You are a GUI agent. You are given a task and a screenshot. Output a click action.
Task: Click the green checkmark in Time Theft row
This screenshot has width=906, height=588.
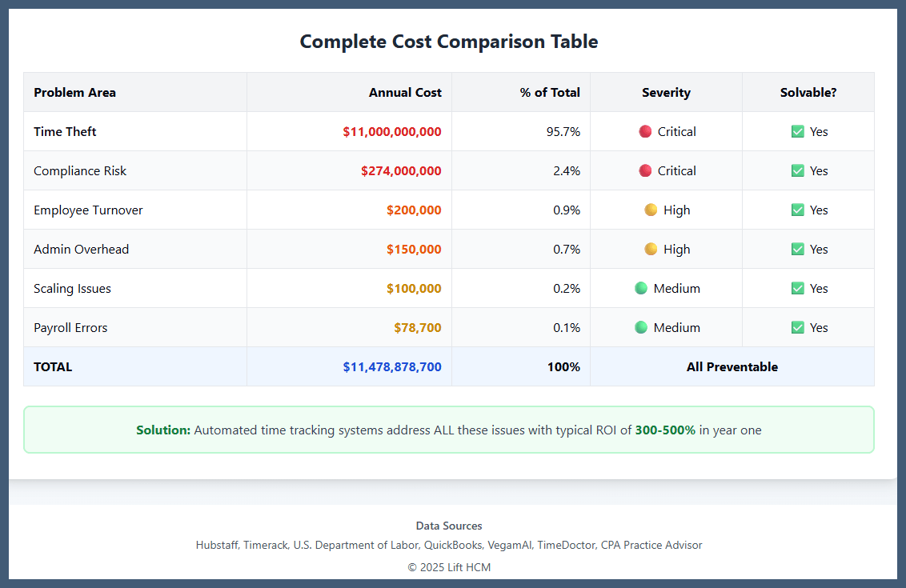tap(797, 131)
